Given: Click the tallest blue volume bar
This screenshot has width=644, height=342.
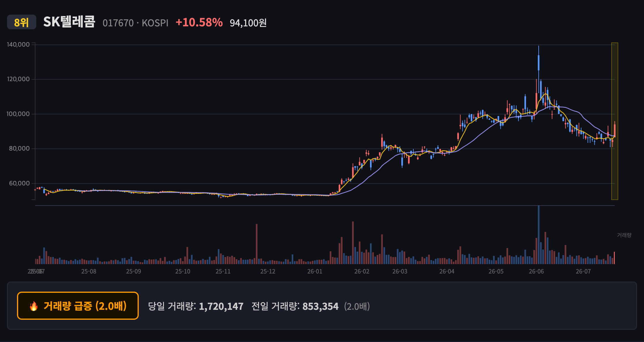Looking at the screenshot, I should pos(538,235).
